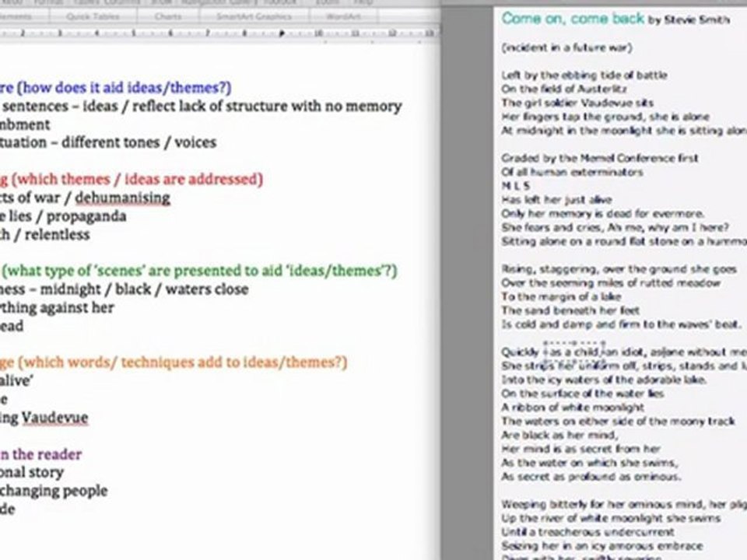The width and height of the screenshot is (747, 560).
Task: Click the line 'Over the seeming miles of rutted meadow'
Action: point(611,283)
